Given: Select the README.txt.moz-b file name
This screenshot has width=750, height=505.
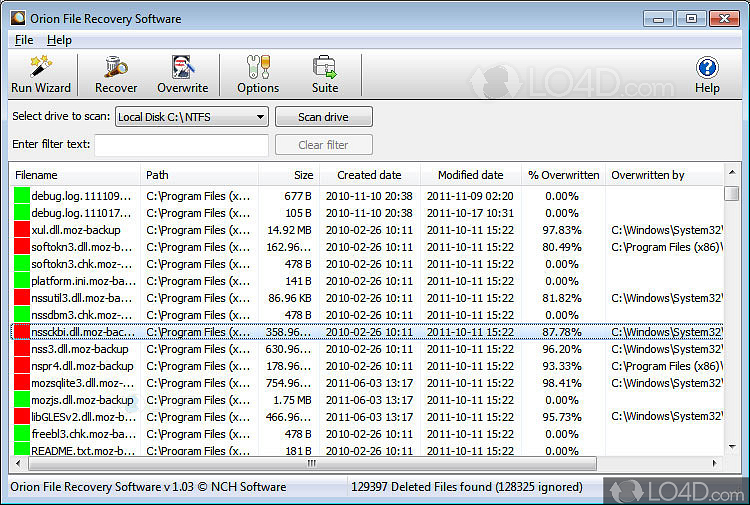Looking at the screenshot, I should (x=83, y=450).
